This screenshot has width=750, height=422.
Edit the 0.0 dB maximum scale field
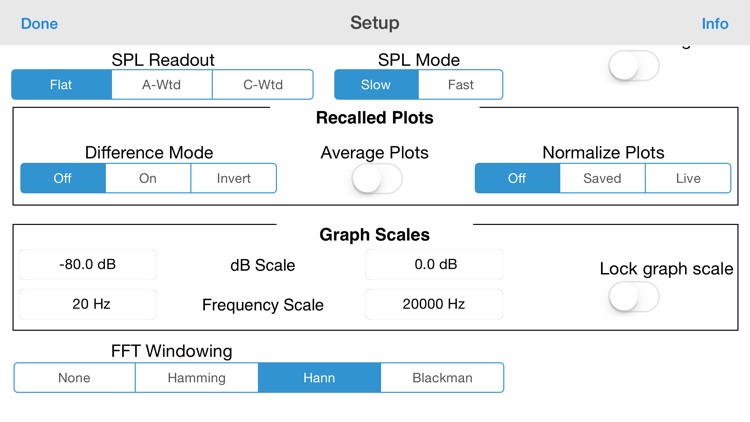point(434,264)
